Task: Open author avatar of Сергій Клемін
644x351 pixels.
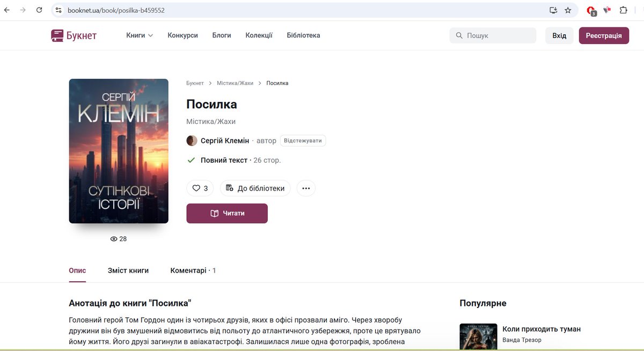Action: (192, 141)
